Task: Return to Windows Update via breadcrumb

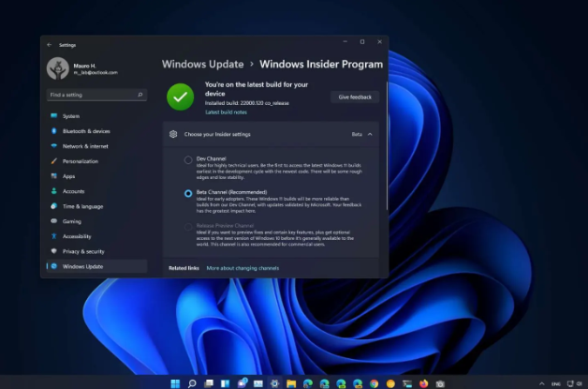Action: coord(202,64)
